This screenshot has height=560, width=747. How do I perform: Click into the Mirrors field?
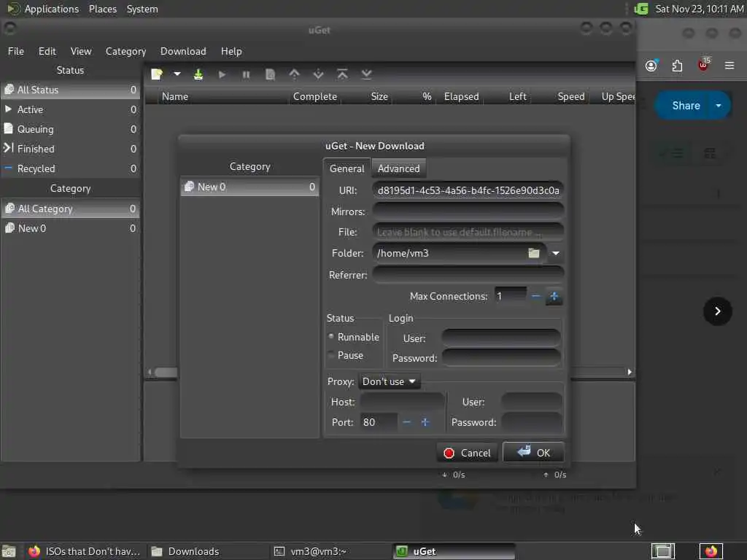(468, 211)
